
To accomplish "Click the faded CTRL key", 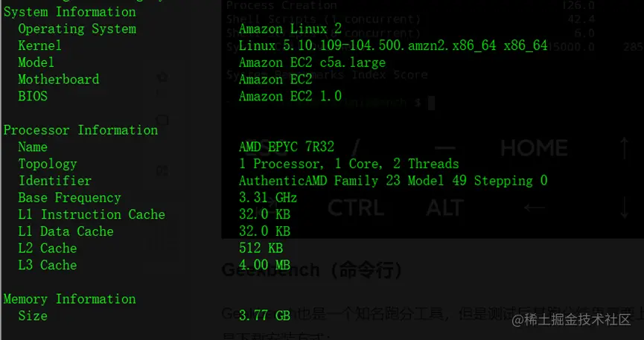I will click(x=356, y=208).
